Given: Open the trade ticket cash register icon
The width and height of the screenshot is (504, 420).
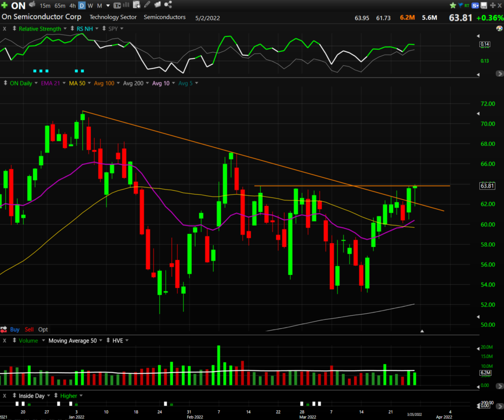Looking at the screenshot, I should [32, 5].
